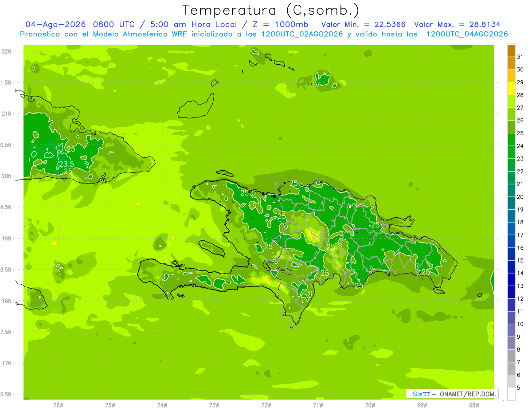Viewport: 532px width, 411px height.
Task: Pick the legend value 25
Action: pyautogui.click(x=520, y=133)
